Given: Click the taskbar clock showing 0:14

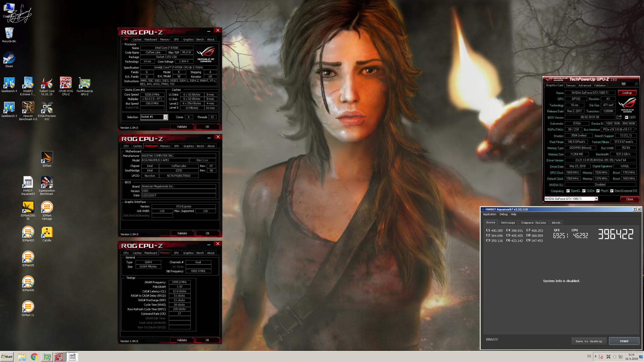Looking at the screenshot, I should click(631, 355).
